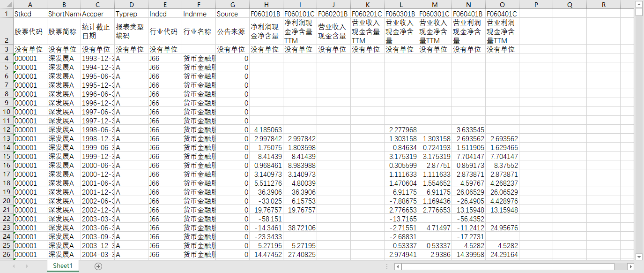644x273 pixels.
Task: Click the Typrep header cell
Action: click(132, 14)
